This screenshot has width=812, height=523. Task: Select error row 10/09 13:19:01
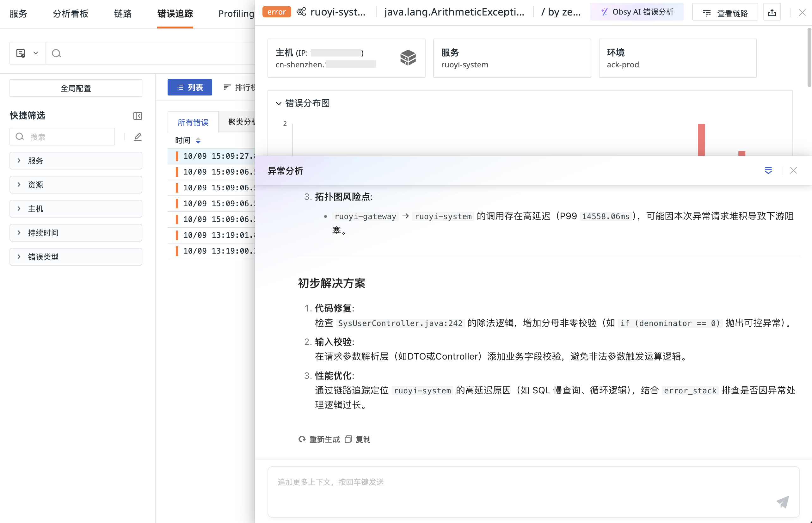[211, 235]
